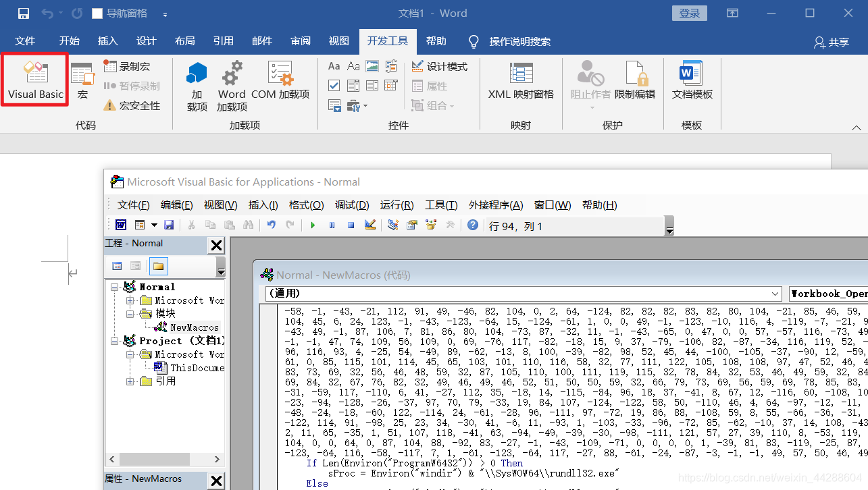Save the document in Word title bar
Screen dimensions: 868x490
pos(24,13)
